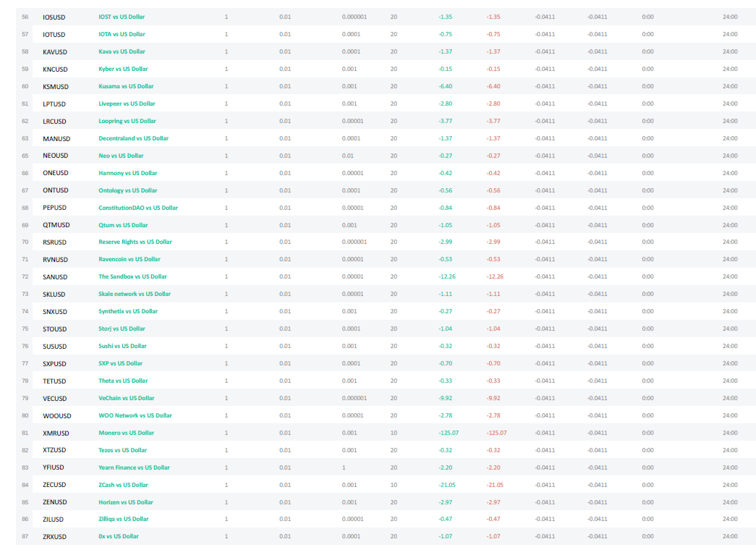Select the KNCUSD symbol cell

pos(55,69)
